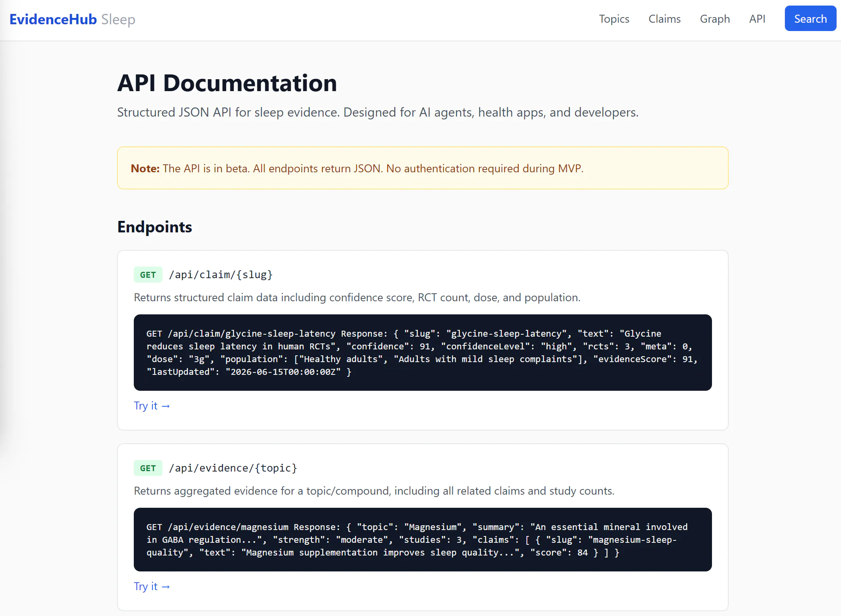Select the /api/evidence/{topic} endpoint path
The image size is (841, 616).
point(233,468)
